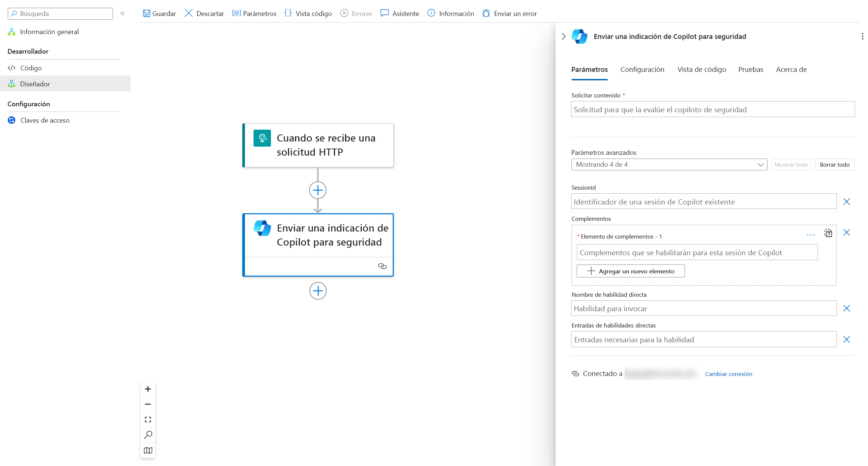This screenshot has height=466, width=868.
Task: Open the canvas minimap
Action: tap(148, 450)
